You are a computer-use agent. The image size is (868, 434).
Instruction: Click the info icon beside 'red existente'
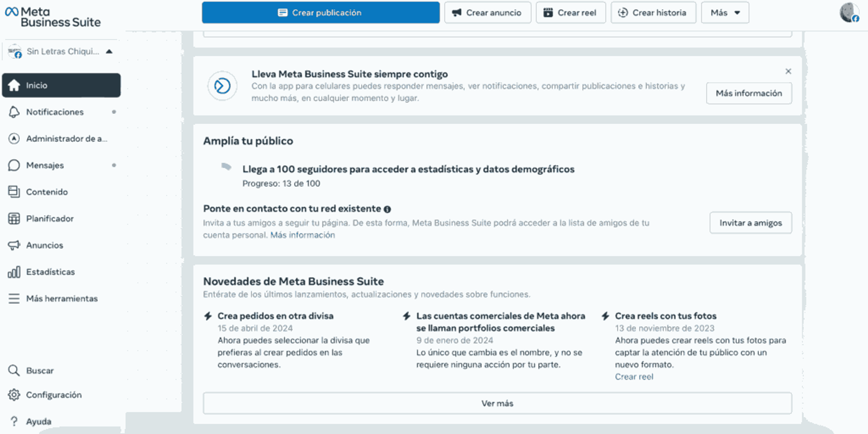pos(387,209)
